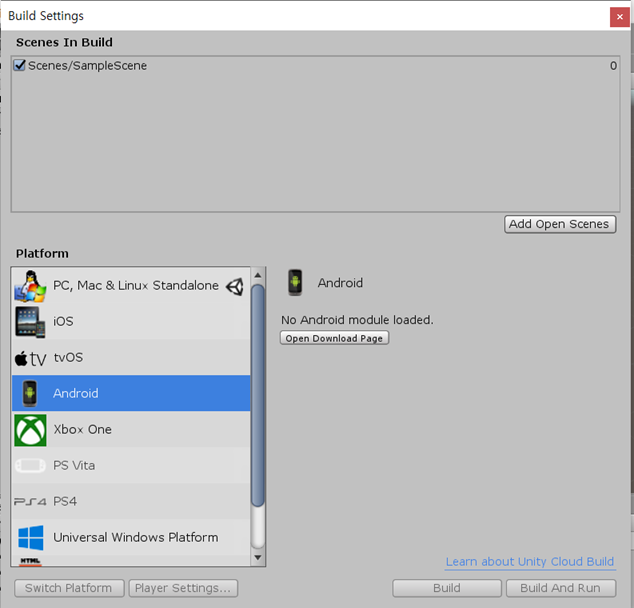Select Universal Windows Platform
The image size is (634, 608).
click(131, 537)
